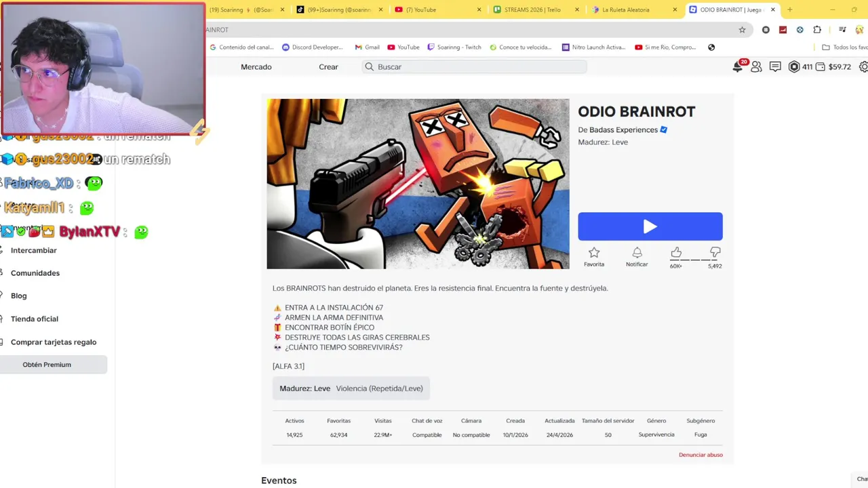Screen dimensions: 868x488
Task: Click the verified badge next to Badass Experiences
Action: point(664,129)
